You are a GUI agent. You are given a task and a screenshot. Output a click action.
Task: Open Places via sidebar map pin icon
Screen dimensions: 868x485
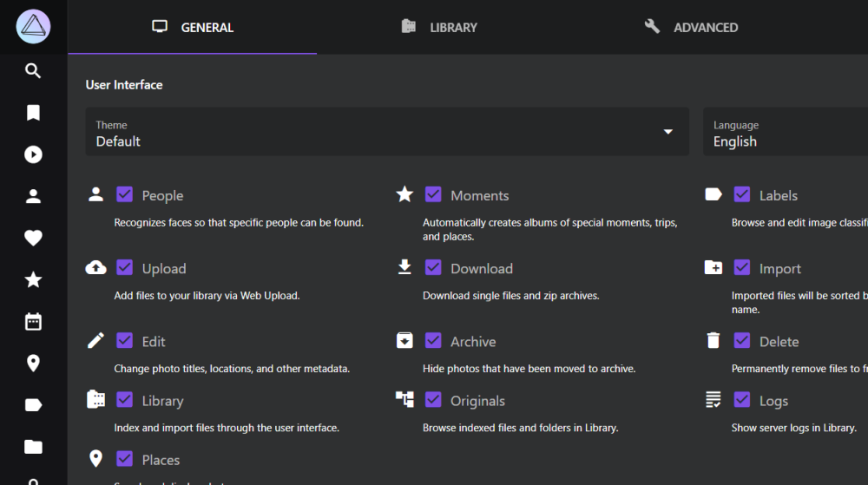pyautogui.click(x=33, y=364)
